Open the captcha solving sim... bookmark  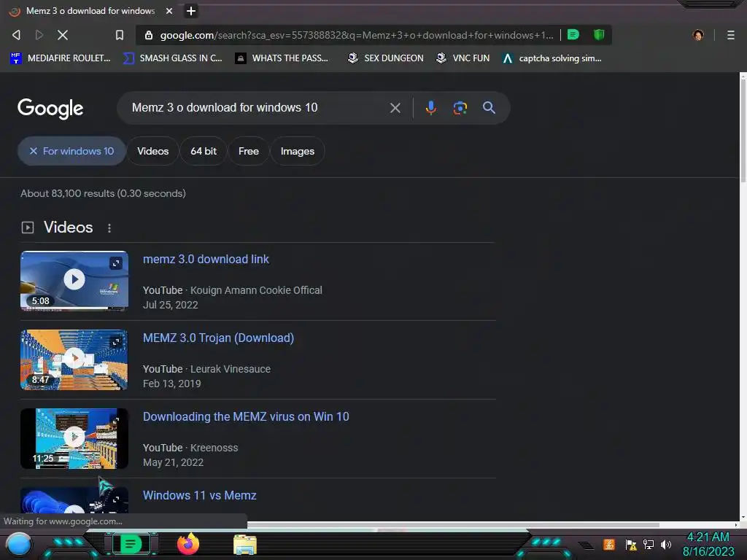(552, 58)
